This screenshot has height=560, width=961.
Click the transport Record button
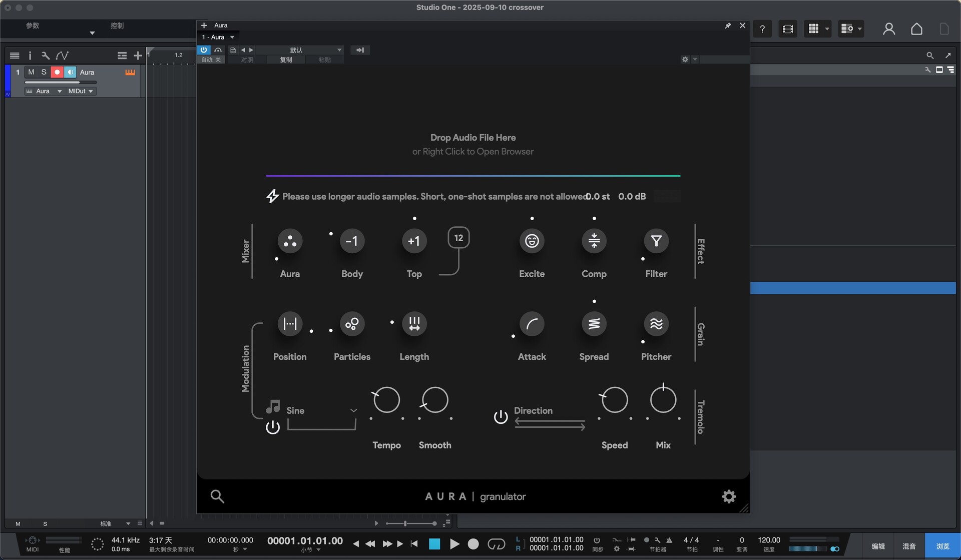click(x=473, y=544)
